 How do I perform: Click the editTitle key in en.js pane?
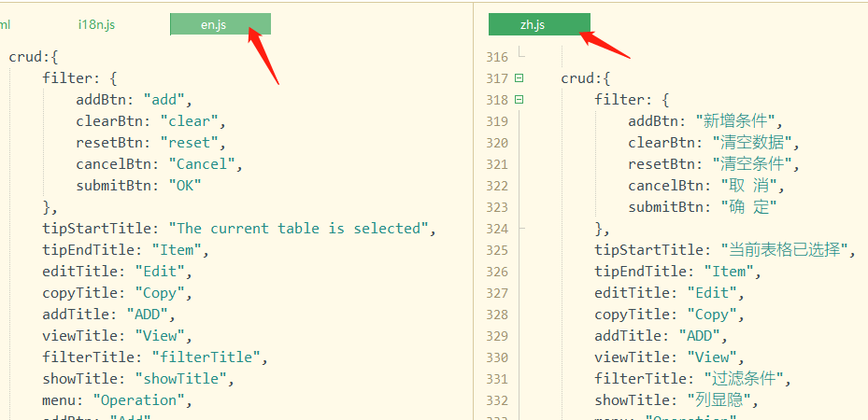(x=80, y=272)
